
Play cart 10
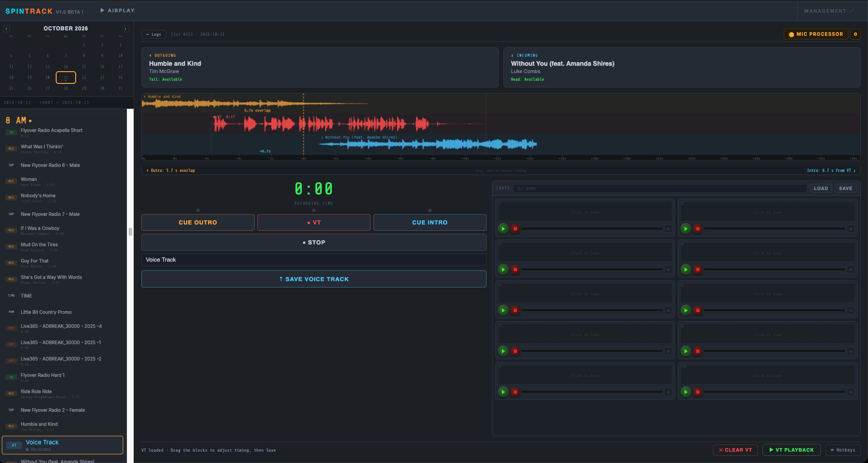click(685, 392)
